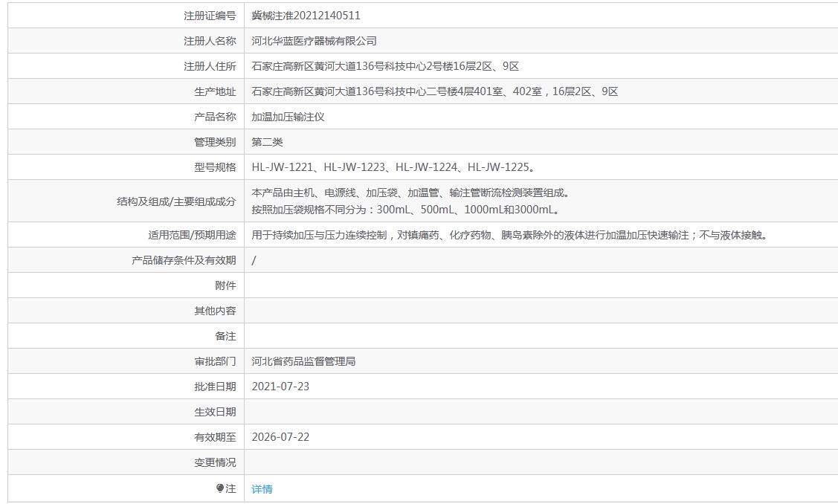Select the line 按照加压袋规格不同分为
838x504 pixels.
point(406,210)
